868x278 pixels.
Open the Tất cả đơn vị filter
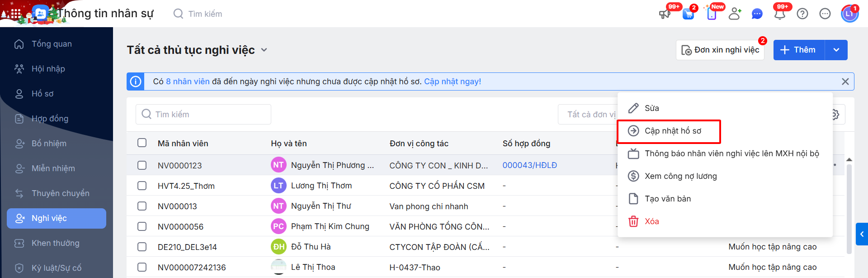588,115
